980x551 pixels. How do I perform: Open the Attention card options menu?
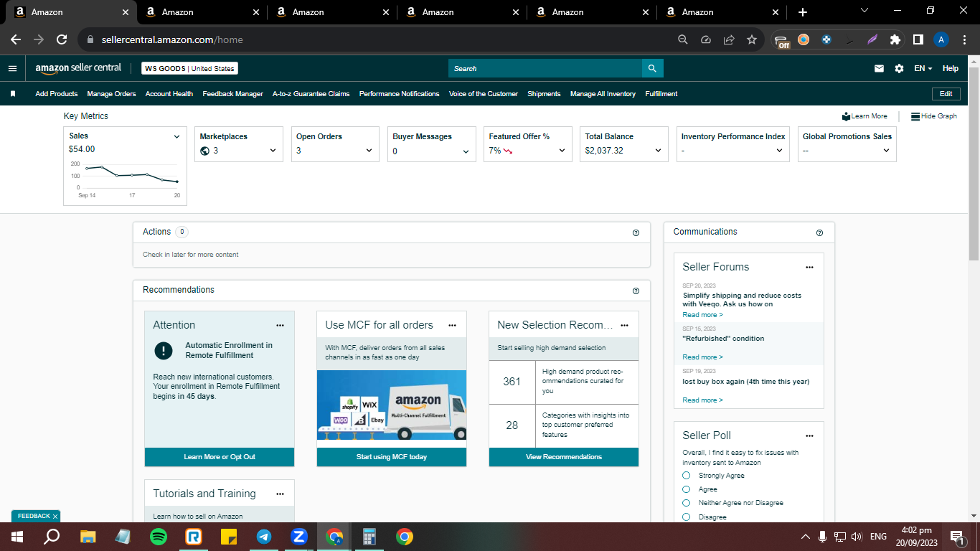pyautogui.click(x=280, y=325)
